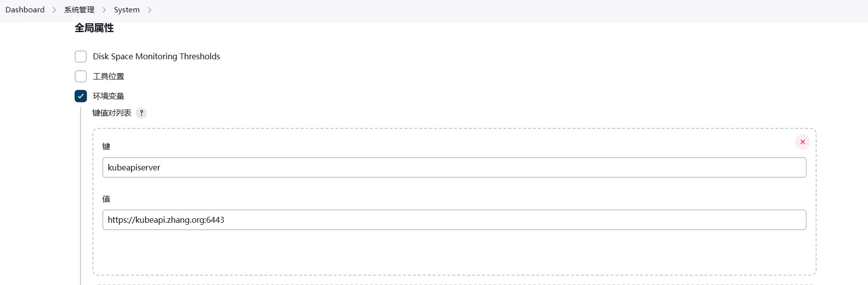Select the System breadcrumb item
Viewport: 868px width, 285px height.
126,10
